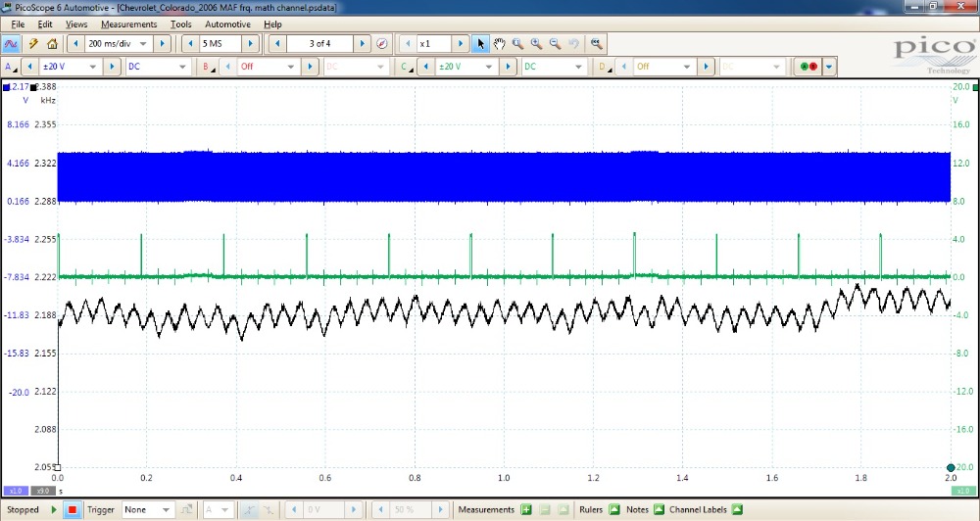Click the Home icon in toolbar
Image resolution: width=980 pixels, height=521 pixels.
point(52,44)
